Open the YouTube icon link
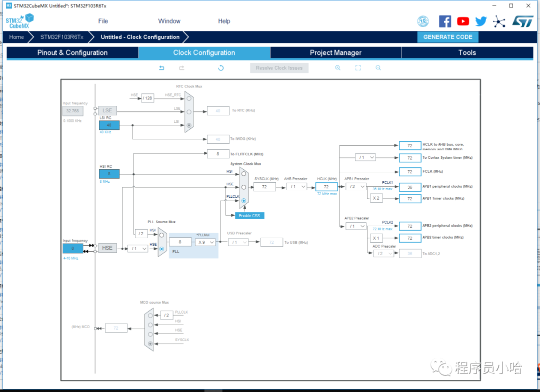The width and height of the screenshot is (540, 392). tap(463, 21)
